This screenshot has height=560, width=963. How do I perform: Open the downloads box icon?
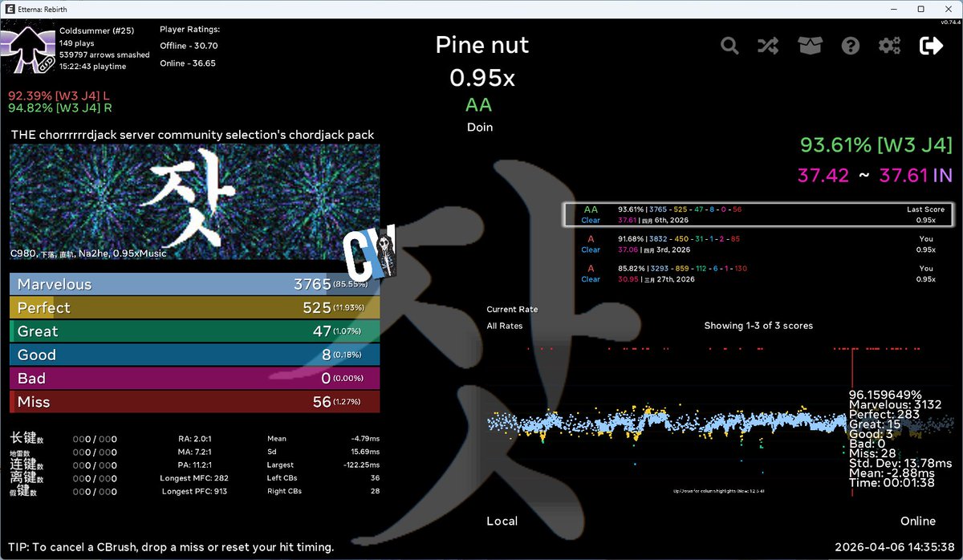pyautogui.click(x=810, y=46)
